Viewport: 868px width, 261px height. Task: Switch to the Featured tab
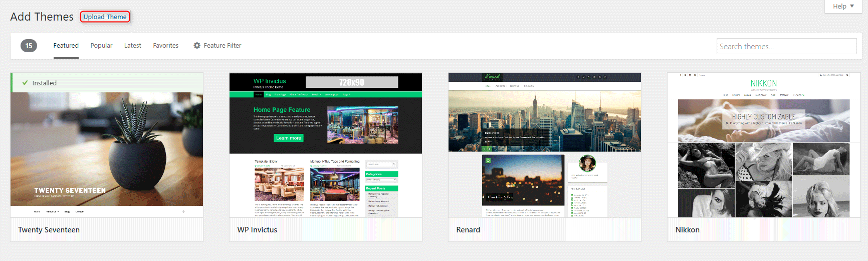(x=66, y=46)
